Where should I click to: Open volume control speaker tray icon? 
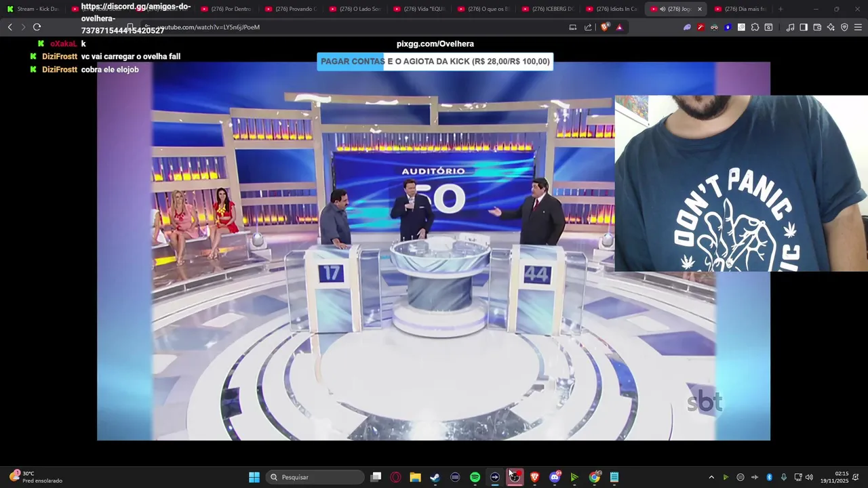pyautogui.click(x=809, y=477)
